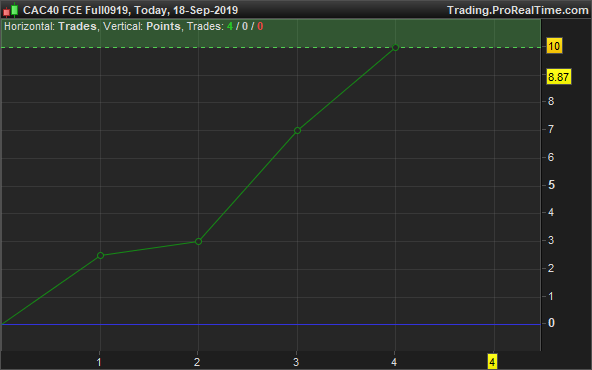Click the CAC40 FCE Full0919 chart title
Screen dimensions: 592x370
tap(76, 10)
